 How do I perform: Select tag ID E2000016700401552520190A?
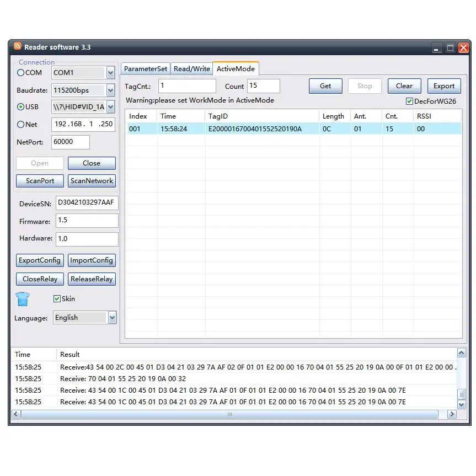[255, 129]
